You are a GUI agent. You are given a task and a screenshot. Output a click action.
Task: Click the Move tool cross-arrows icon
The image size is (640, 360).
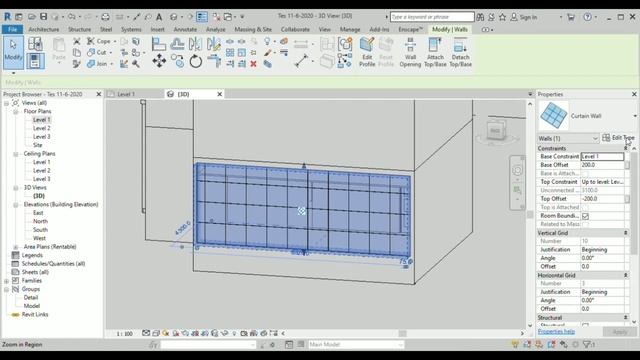(159, 61)
